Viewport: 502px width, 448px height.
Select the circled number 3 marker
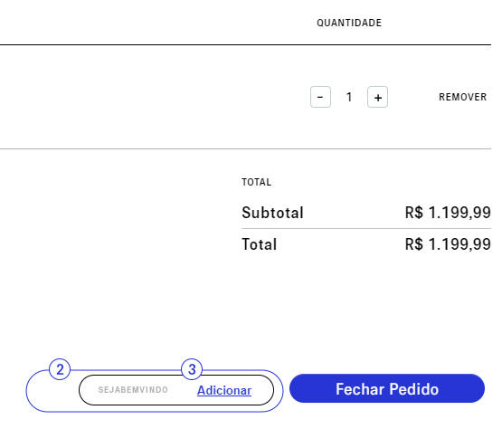pyautogui.click(x=192, y=369)
